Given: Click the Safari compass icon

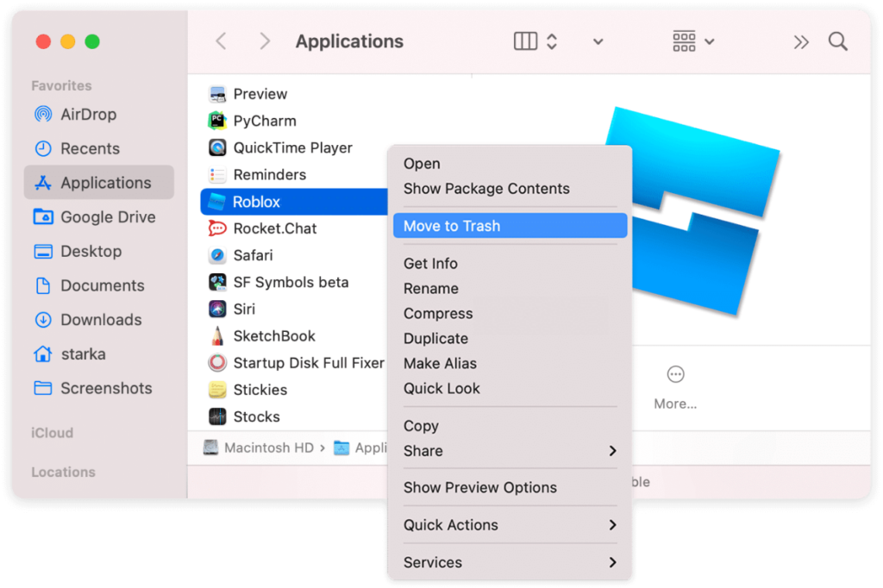Looking at the screenshot, I should (x=217, y=255).
